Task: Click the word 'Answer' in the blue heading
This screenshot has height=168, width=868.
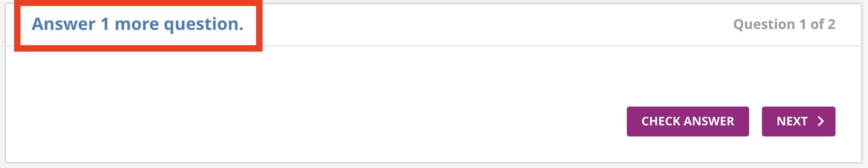Action: (64, 24)
